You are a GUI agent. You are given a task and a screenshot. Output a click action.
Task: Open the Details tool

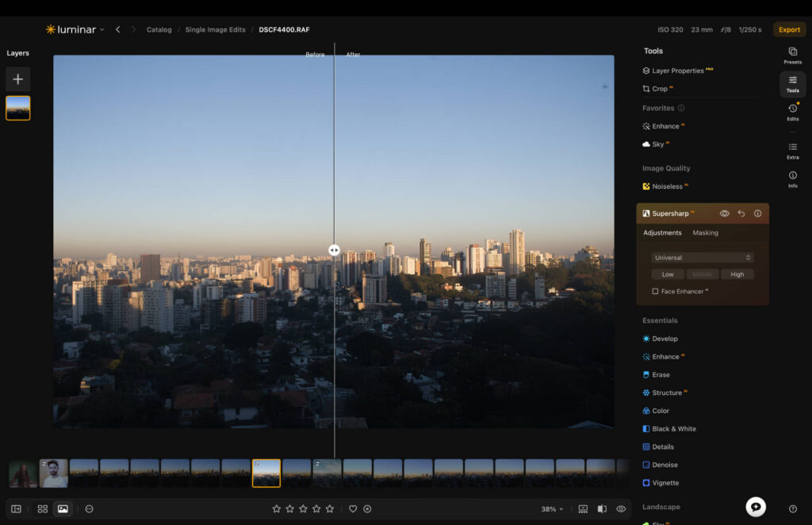658,446
